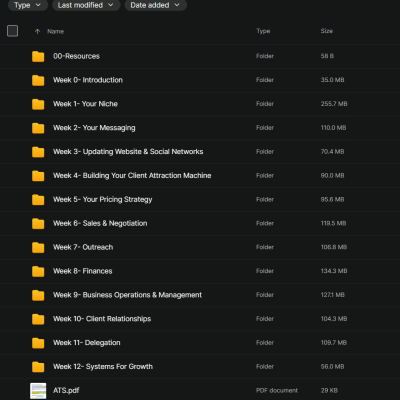Click the 00-Resources folder icon
Image resolution: width=400 pixels, height=400 pixels.
[38, 56]
